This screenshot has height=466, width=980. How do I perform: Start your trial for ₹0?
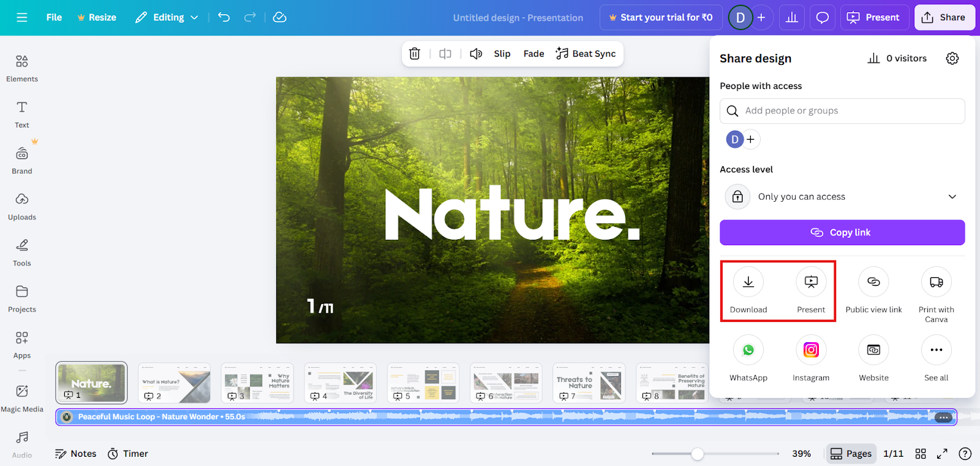pyautogui.click(x=661, y=17)
